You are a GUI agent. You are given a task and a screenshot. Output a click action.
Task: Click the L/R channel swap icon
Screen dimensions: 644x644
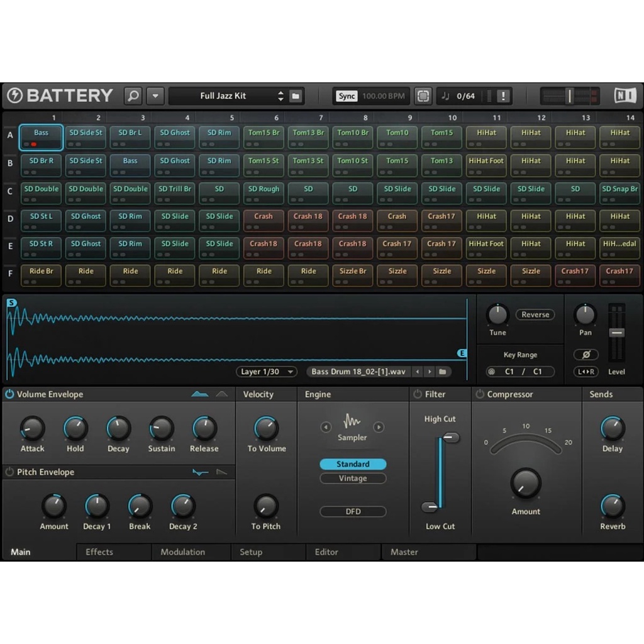[x=586, y=372]
